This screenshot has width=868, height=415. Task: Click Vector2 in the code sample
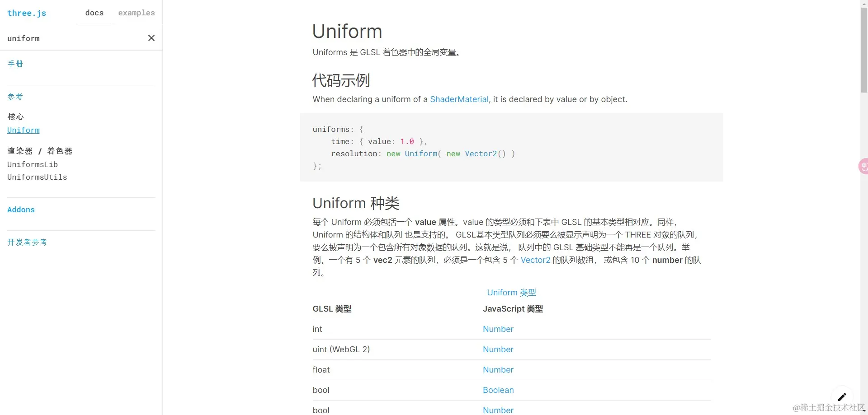click(481, 154)
